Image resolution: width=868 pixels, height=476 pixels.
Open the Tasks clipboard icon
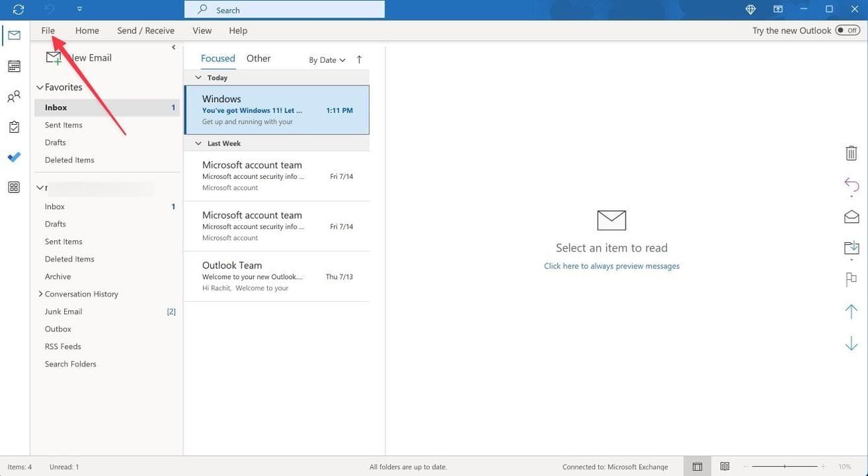(x=14, y=127)
